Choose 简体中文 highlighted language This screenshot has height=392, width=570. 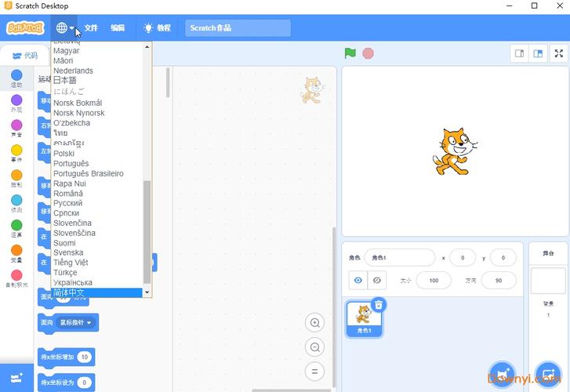coord(96,292)
